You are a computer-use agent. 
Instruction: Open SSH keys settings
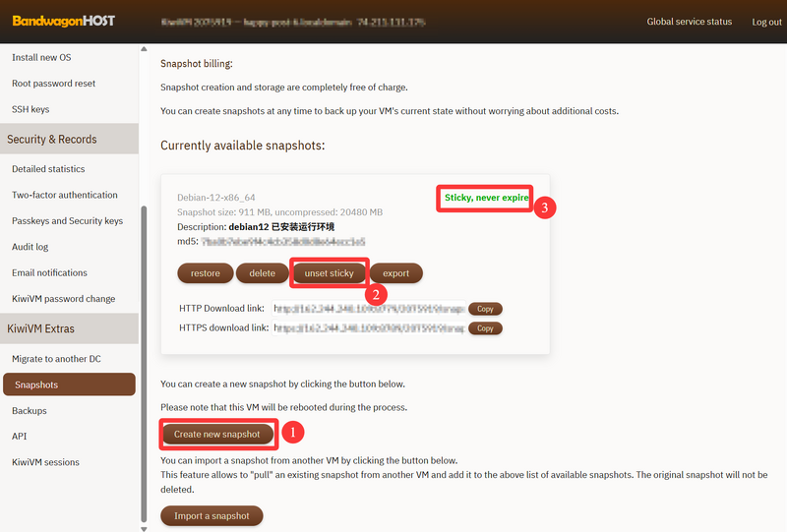[x=30, y=109]
